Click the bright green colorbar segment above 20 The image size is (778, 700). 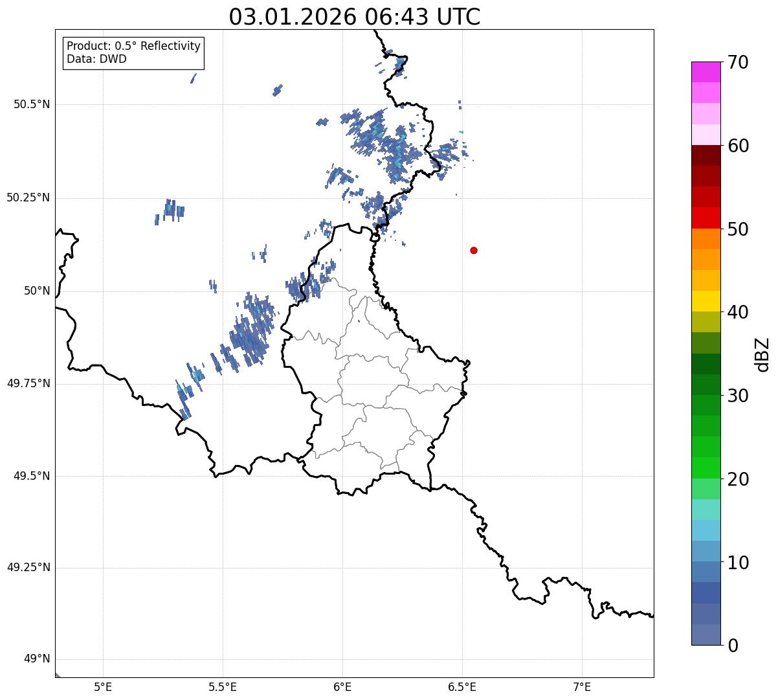click(x=706, y=468)
